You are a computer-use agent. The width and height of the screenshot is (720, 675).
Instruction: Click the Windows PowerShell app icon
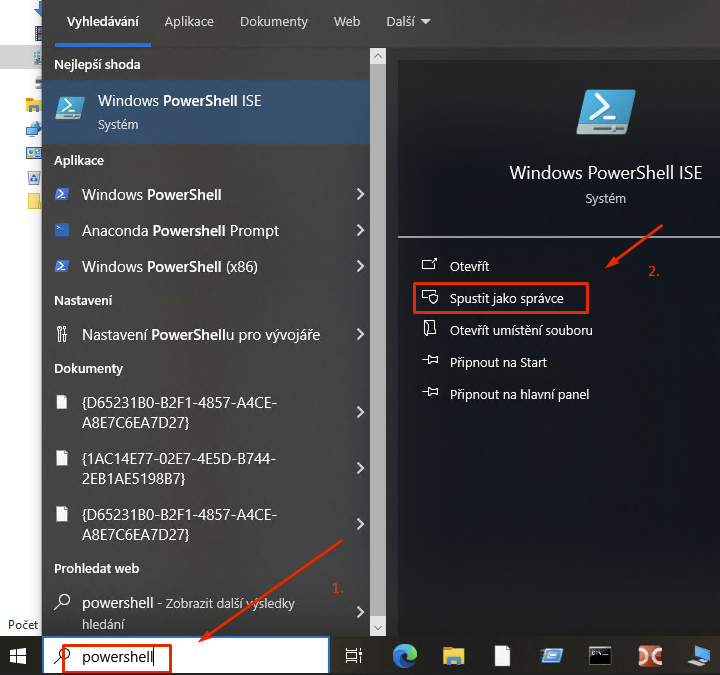62,194
